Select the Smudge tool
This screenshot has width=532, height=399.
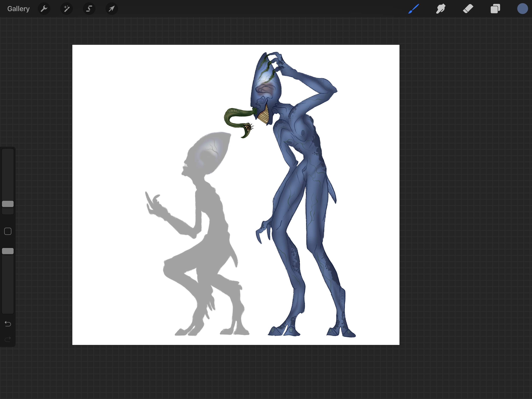[441, 9]
